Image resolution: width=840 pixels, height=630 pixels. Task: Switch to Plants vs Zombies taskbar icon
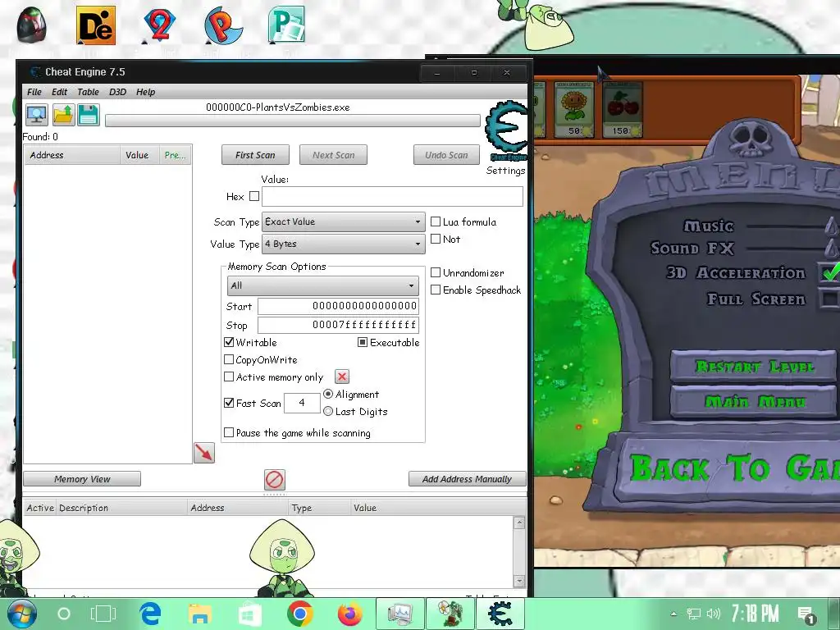tap(450, 614)
